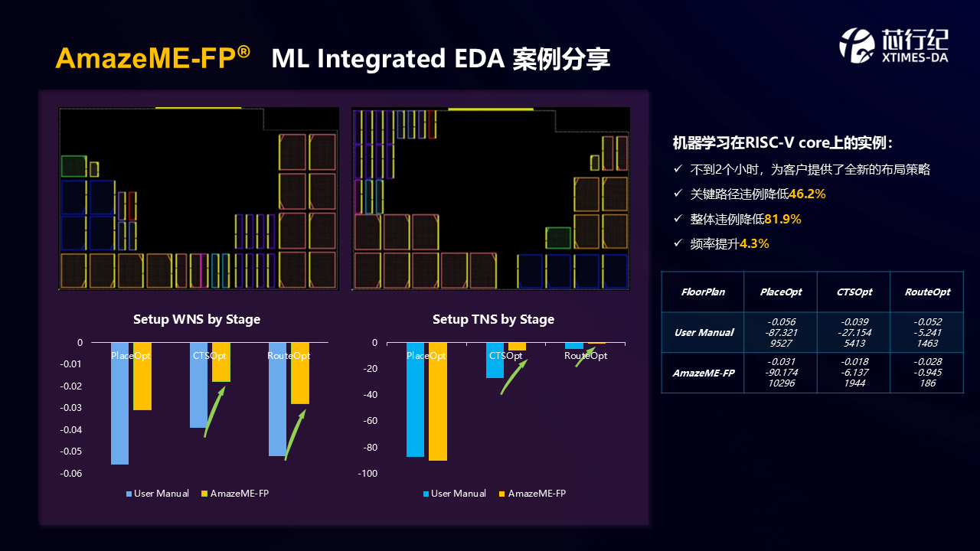980x551 pixels.
Task: Click the checkmark beside the 81.9% bullet
Action: (677, 219)
